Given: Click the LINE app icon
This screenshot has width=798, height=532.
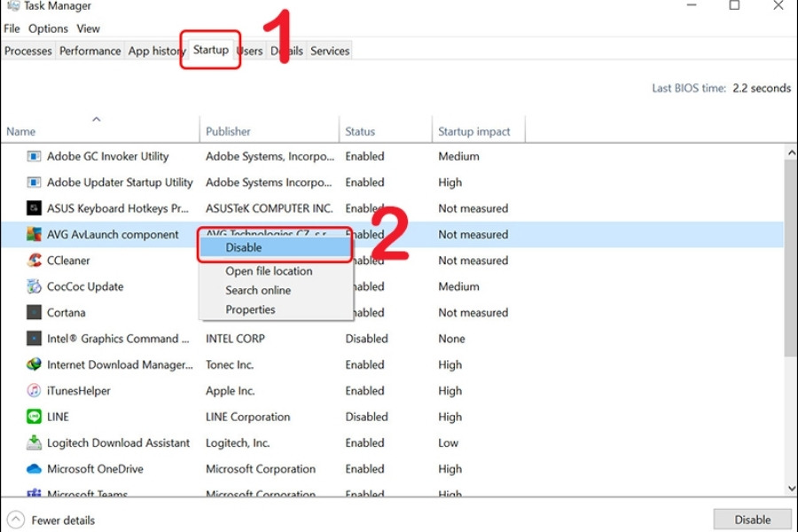Looking at the screenshot, I should pyautogui.click(x=34, y=417).
